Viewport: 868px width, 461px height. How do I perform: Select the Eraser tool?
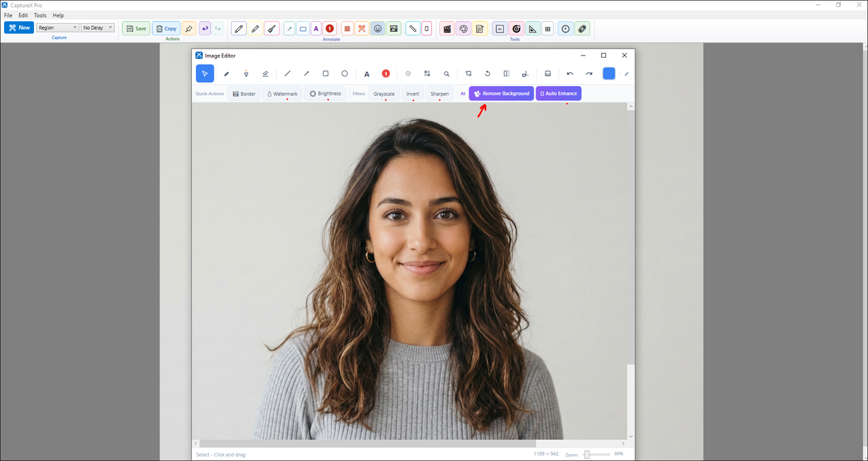tap(265, 73)
